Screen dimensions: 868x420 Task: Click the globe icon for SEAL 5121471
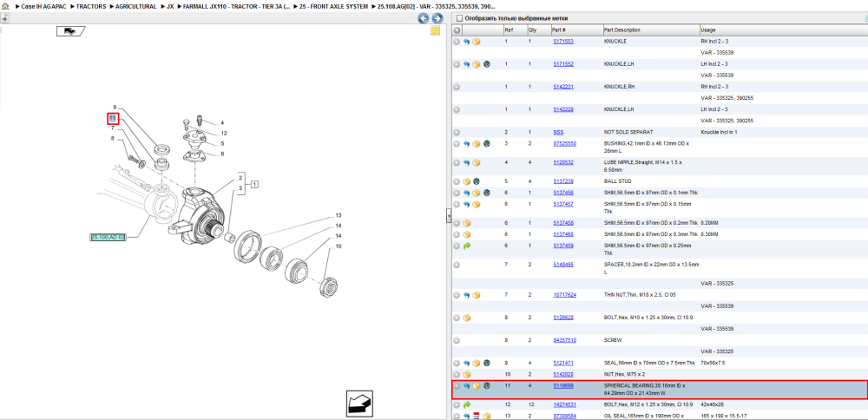pyautogui.click(x=486, y=363)
